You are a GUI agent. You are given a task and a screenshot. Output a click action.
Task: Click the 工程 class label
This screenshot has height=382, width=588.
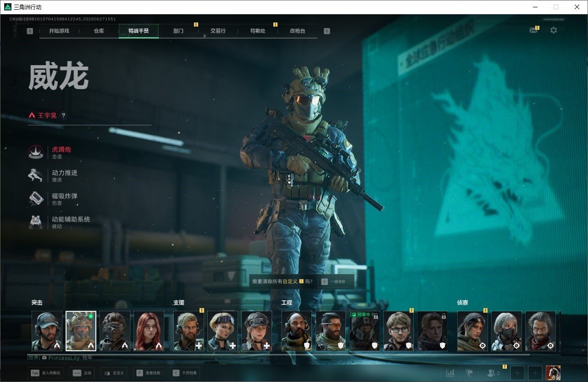click(287, 303)
